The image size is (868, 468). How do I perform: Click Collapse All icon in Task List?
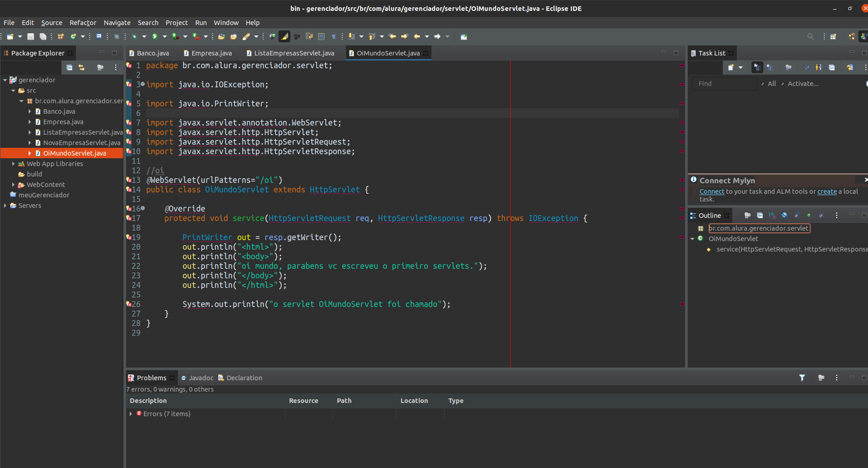(832, 67)
